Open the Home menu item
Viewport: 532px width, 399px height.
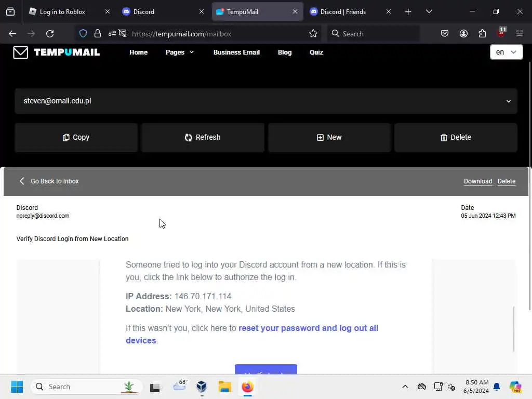click(x=138, y=52)
